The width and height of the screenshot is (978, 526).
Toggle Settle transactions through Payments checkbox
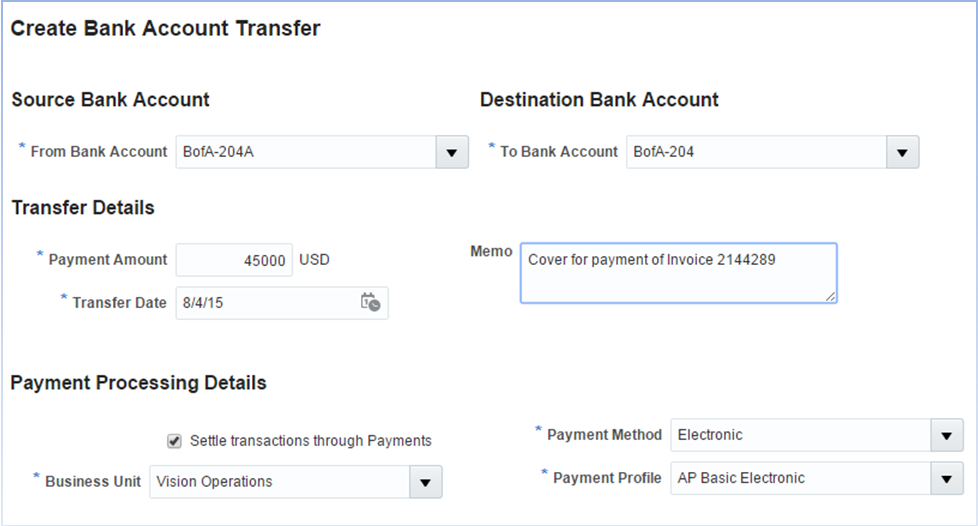point(174,440)
